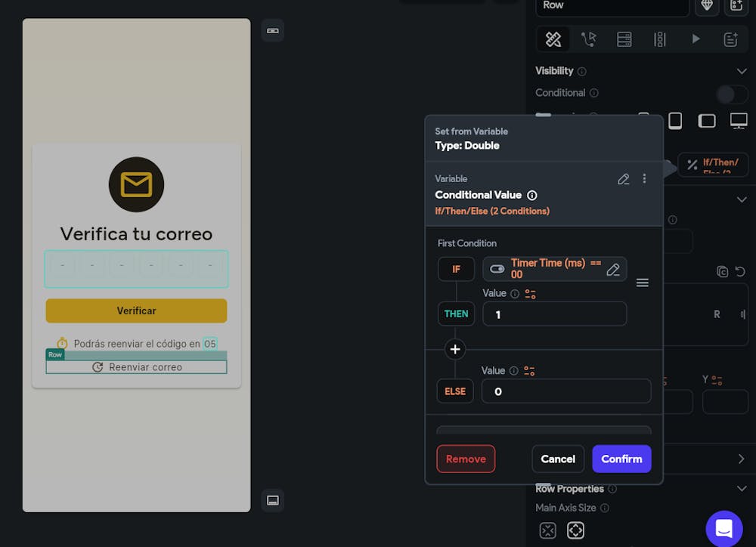This screenshot has width=756, height=547.
Task: Toggle the Conditional visibility switch
Action: click(732, 94)
